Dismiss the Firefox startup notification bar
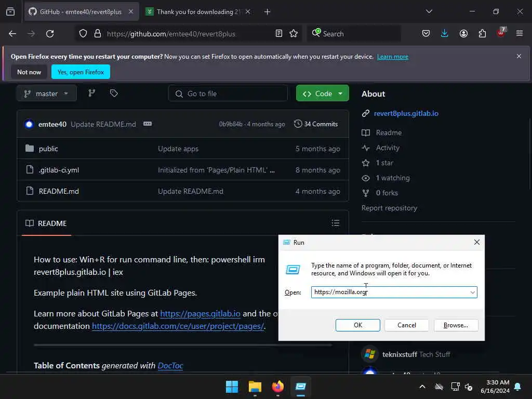Screen dimensions: 532x399 click(519, 56)
